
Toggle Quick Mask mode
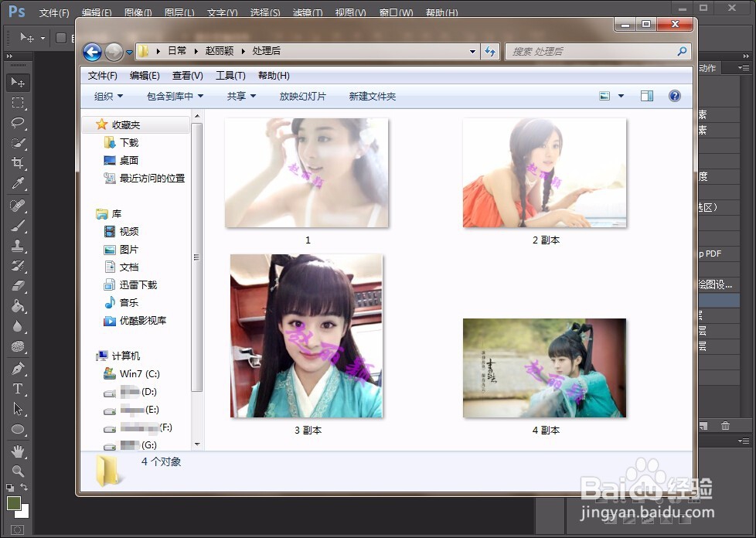(17, 529)
